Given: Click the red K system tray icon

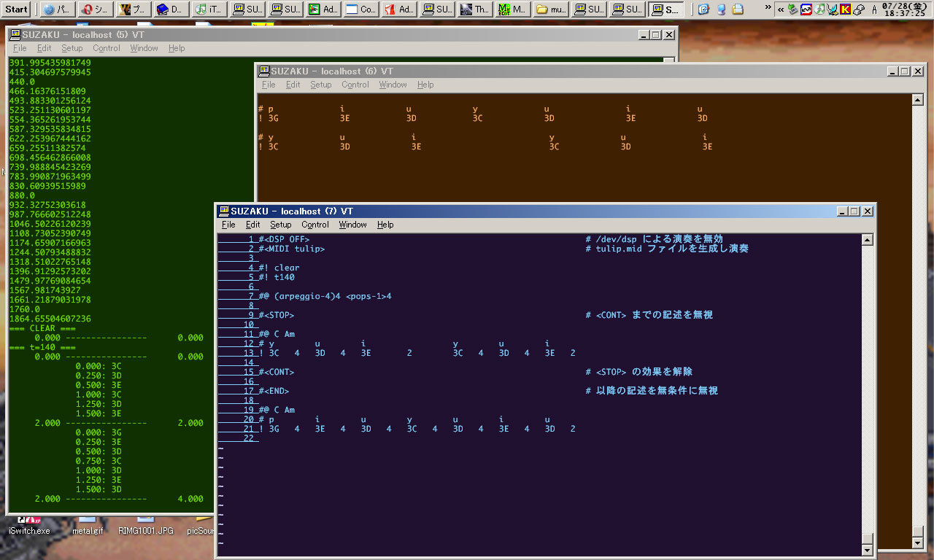Looking at the screenshot, I should click(x=845, y=9).
